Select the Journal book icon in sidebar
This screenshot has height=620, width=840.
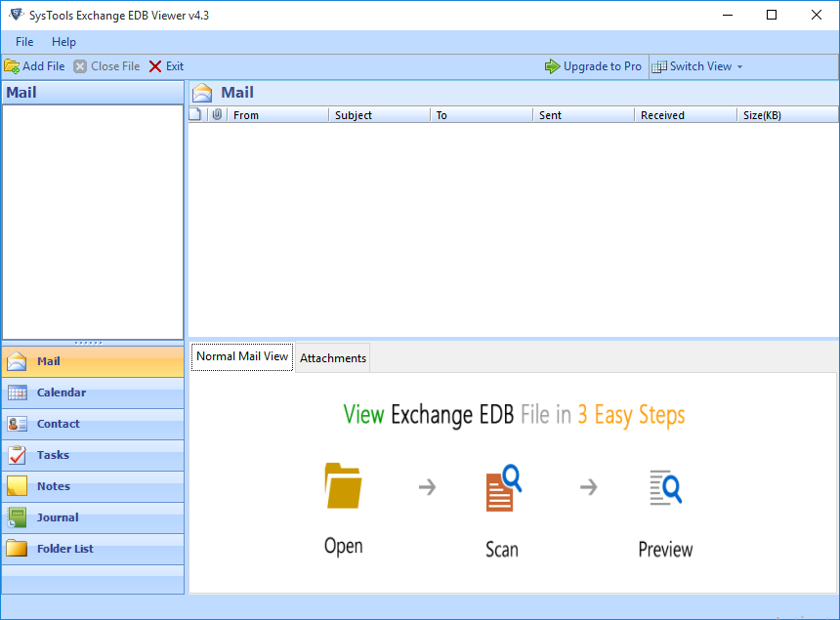(x=18, y=517)
